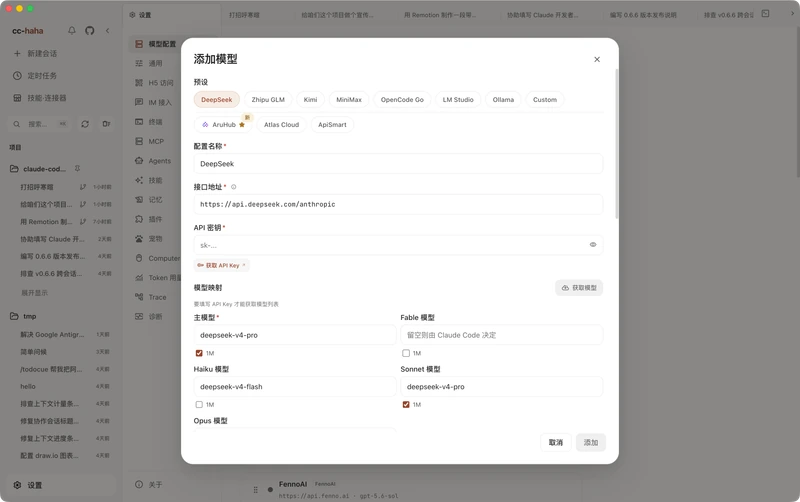This screenshot has height=502, width=800.
Task: Click the 宠物 paw icon
Action: pyautogui.click(x=139, y=238)
